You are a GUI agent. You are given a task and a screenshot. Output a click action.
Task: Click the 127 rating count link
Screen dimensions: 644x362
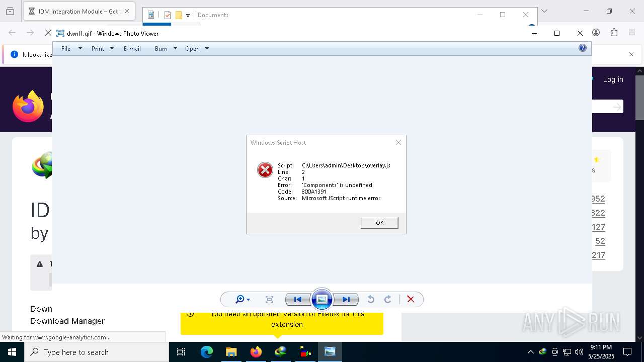tap(598, 227)
